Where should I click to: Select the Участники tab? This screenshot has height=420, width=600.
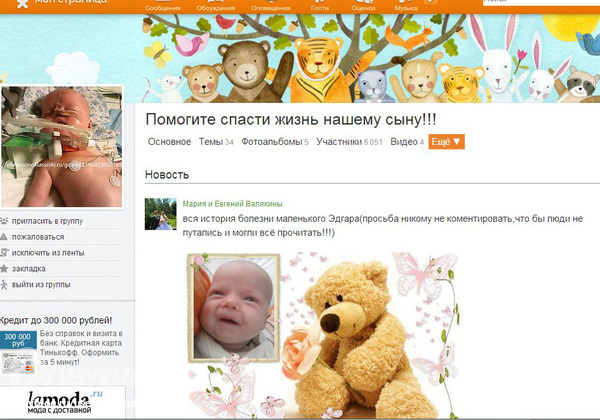[349, 142]
